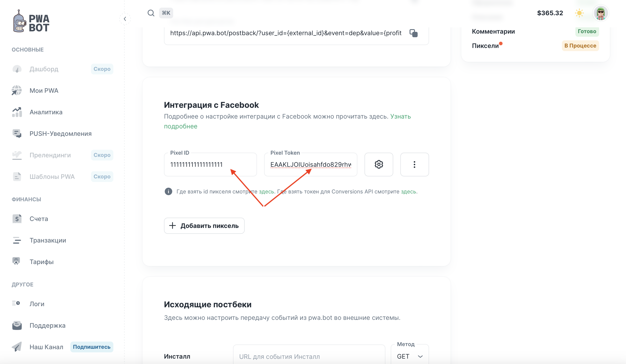The height and width of the screenshot is (364, 626).
Task: Open PUSH-Уведомления menu item
Action: (x=60, y=134)
